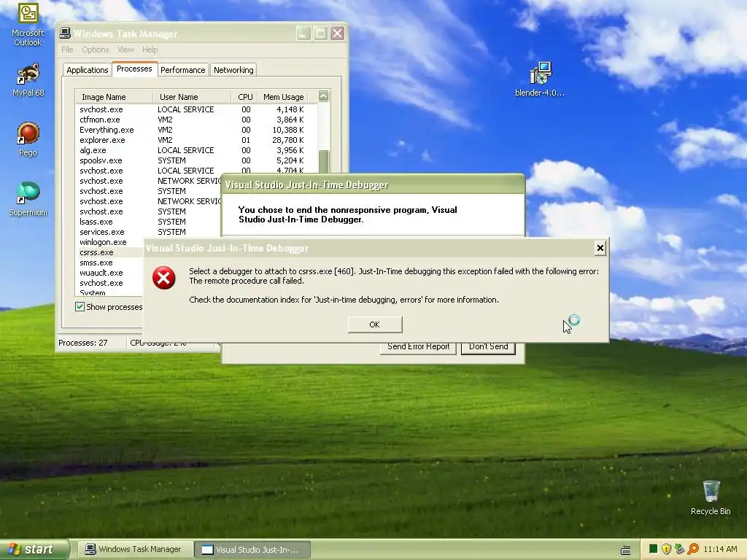Select the ctfmon.exe process row
This screenshot has width=747, height=560.
click(x=196, y=120)
